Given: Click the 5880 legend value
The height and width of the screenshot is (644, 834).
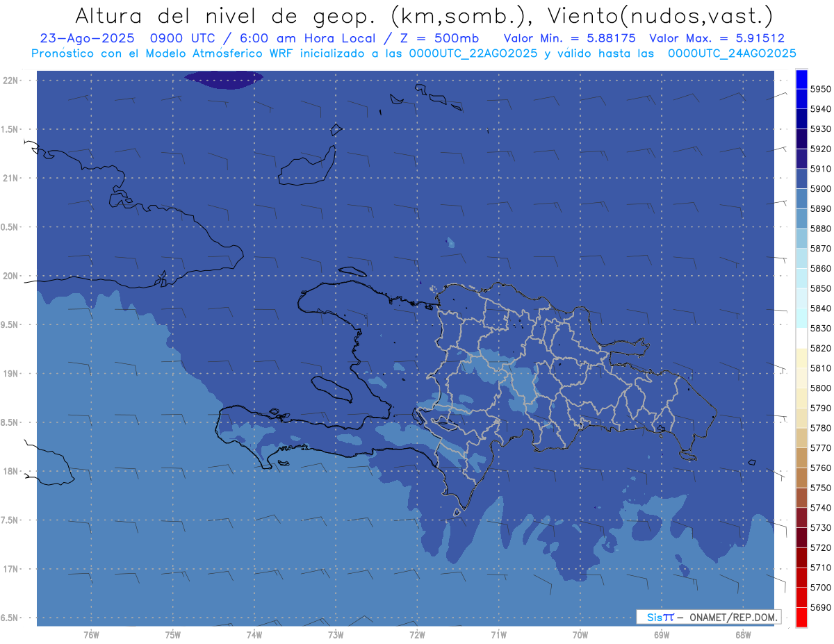Looking at the screenshot, I should (821, 229).
